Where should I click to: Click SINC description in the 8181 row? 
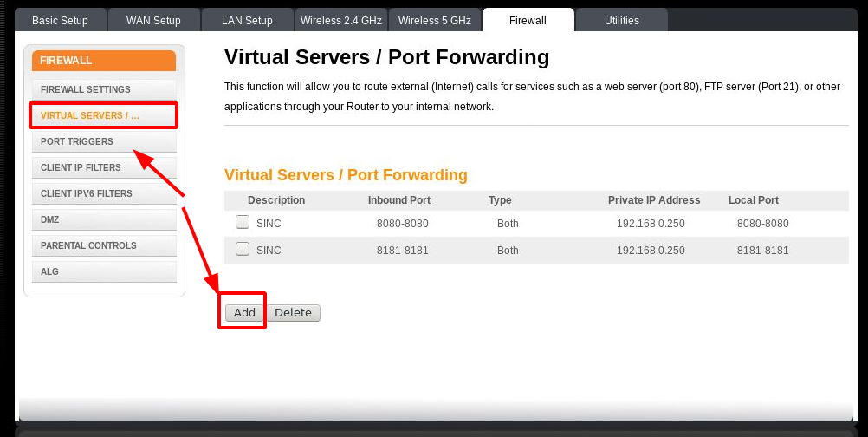(x=269, y=251)
